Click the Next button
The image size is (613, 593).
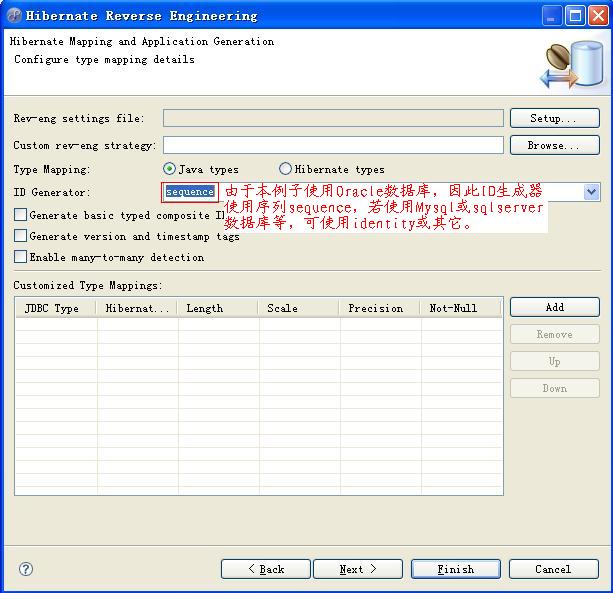[358, 569]
